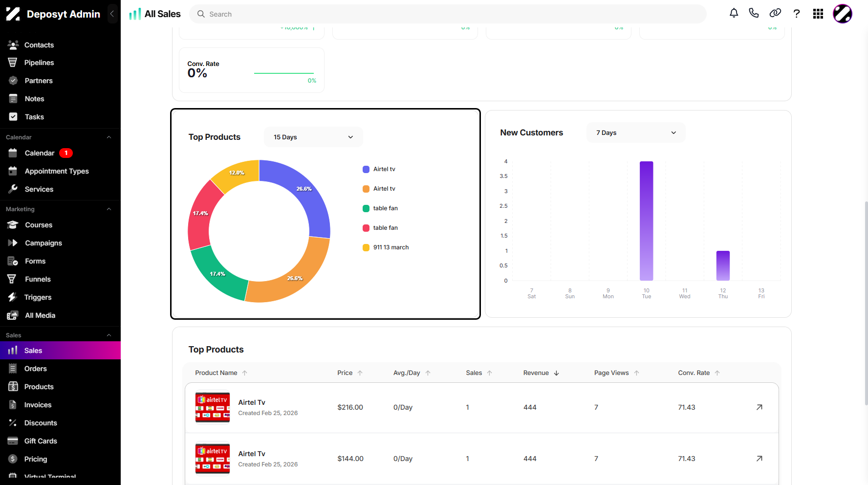Open help question mark icon
Image resolution: width=868 pixels, height=485 pixels.
(x=797, y=14)
